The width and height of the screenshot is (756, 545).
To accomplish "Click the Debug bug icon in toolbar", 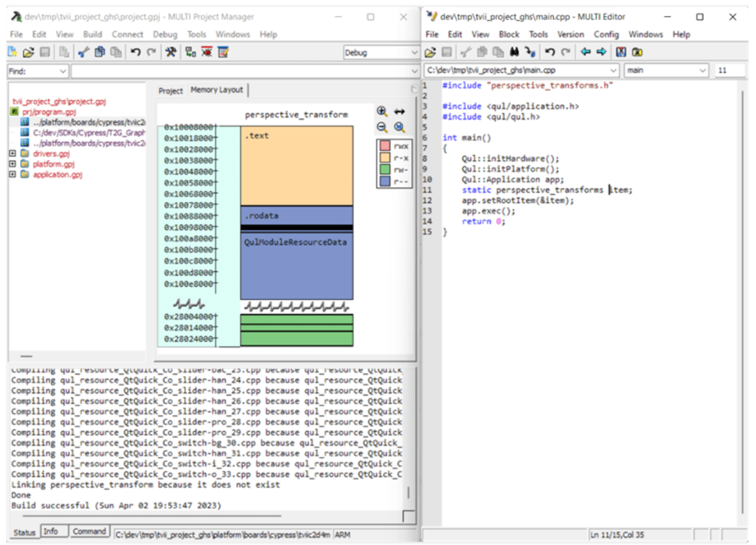I will click(x=207, y=53).
